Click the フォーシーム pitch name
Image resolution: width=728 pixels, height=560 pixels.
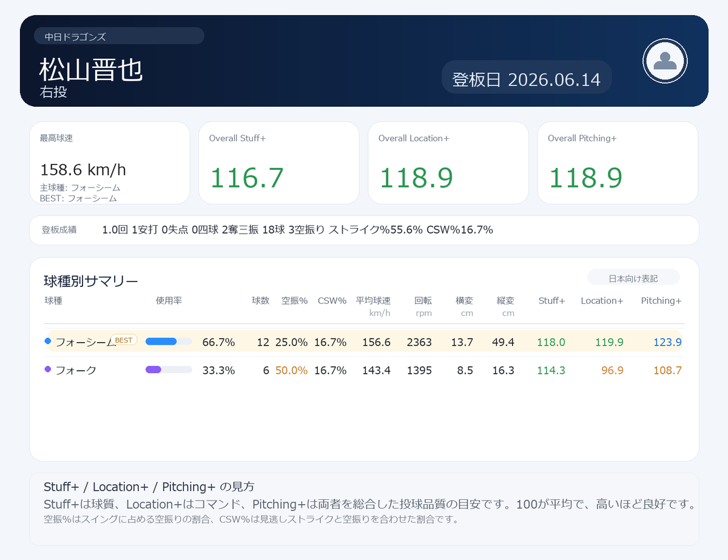[86, 342]
